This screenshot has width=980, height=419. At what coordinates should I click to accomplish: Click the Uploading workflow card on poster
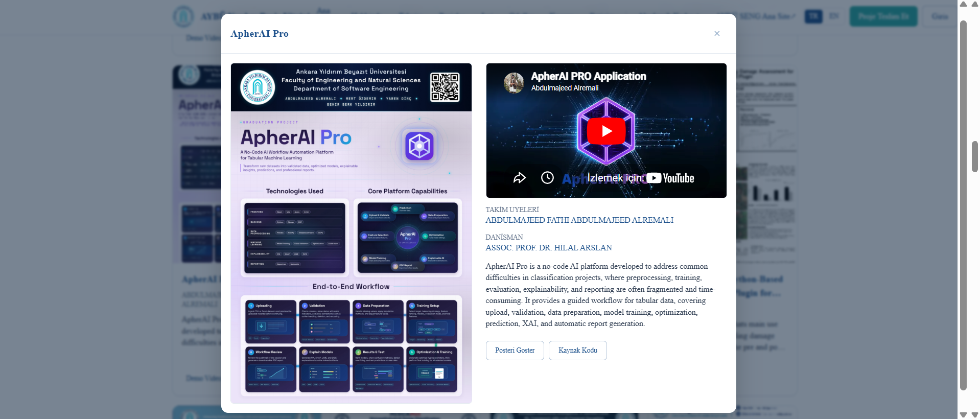271,321
